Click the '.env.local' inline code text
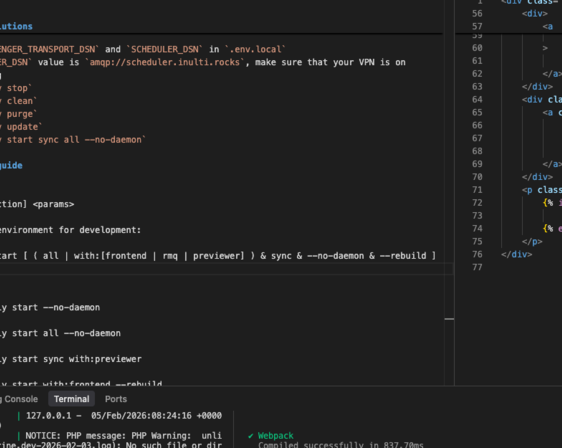 pyautogui.click(x=256, y=49)
